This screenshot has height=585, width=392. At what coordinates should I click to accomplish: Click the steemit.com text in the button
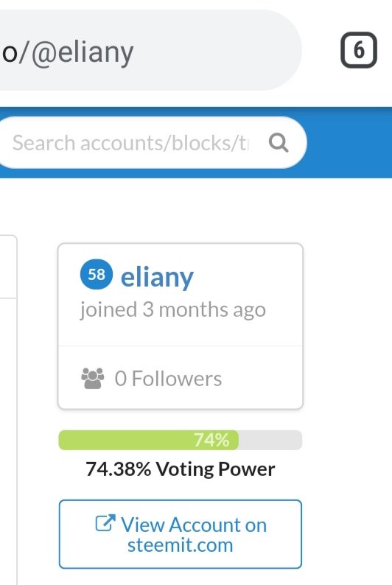click(180, 545)
